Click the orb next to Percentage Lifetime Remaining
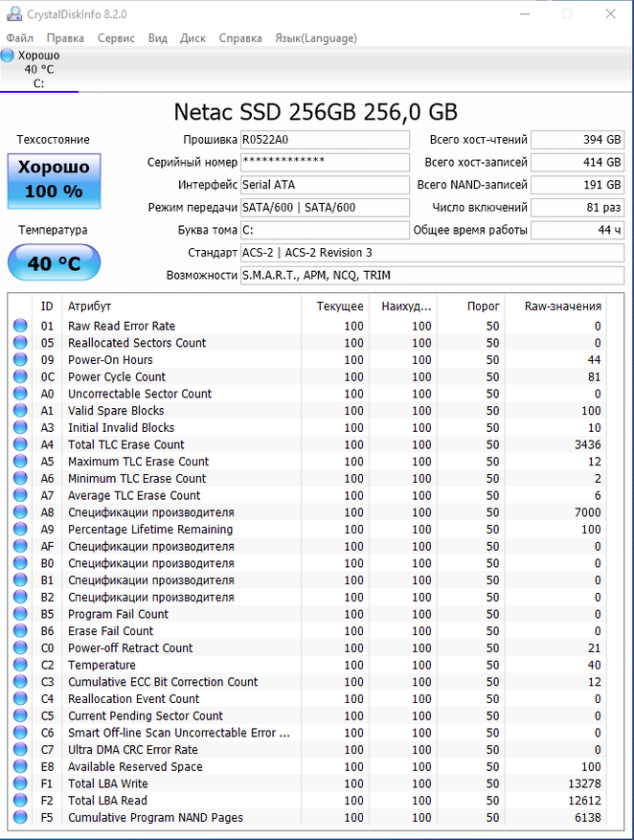 [x=20, y=530]
